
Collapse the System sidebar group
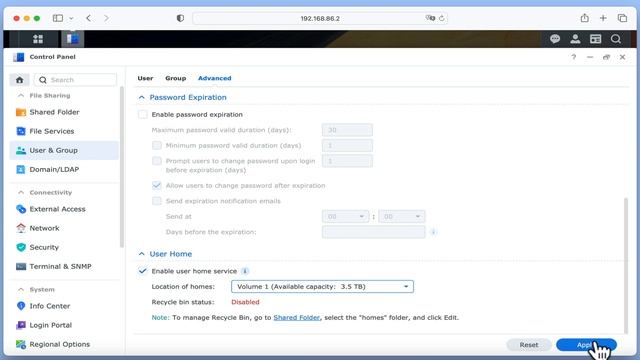pos(21,289)
